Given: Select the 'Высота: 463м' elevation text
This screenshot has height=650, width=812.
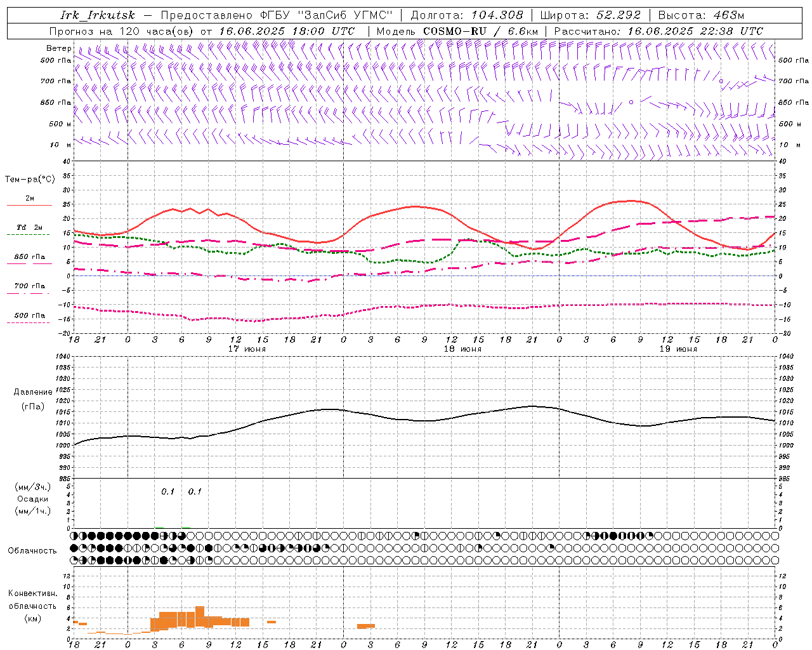Looking at the screenshot, I should [x=701, y=15].
